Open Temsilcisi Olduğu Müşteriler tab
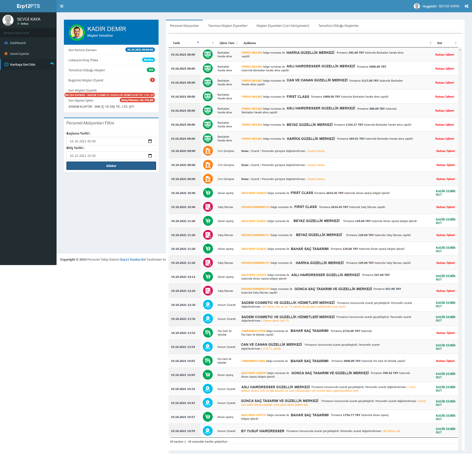This screenshot has height=476, width=472. (x=338, y=26)
